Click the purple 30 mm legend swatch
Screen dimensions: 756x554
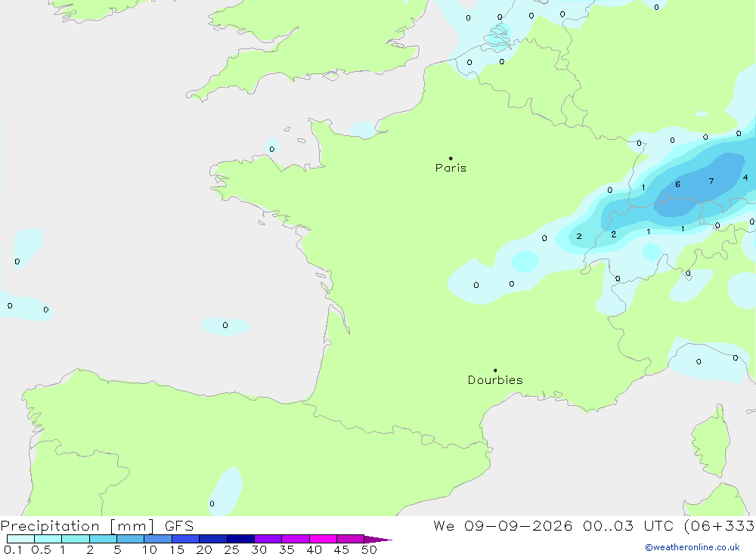click(x=268, y=539)
